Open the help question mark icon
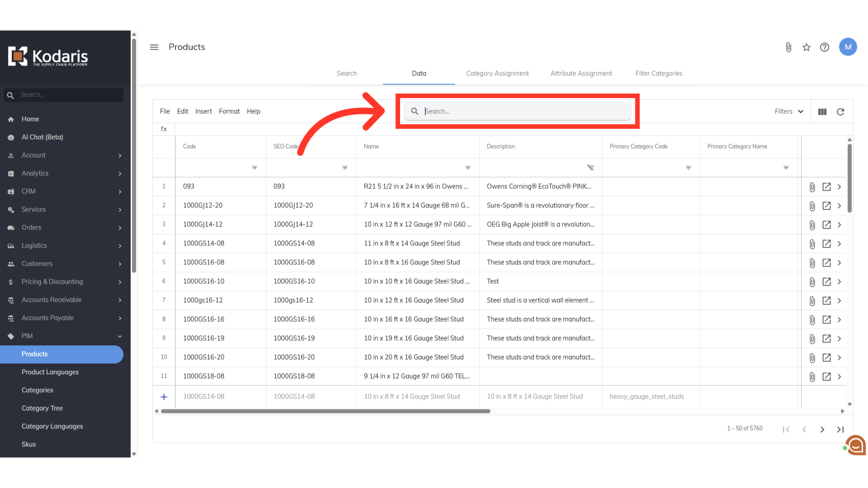The image size is (868, 488). click(825, 47)
